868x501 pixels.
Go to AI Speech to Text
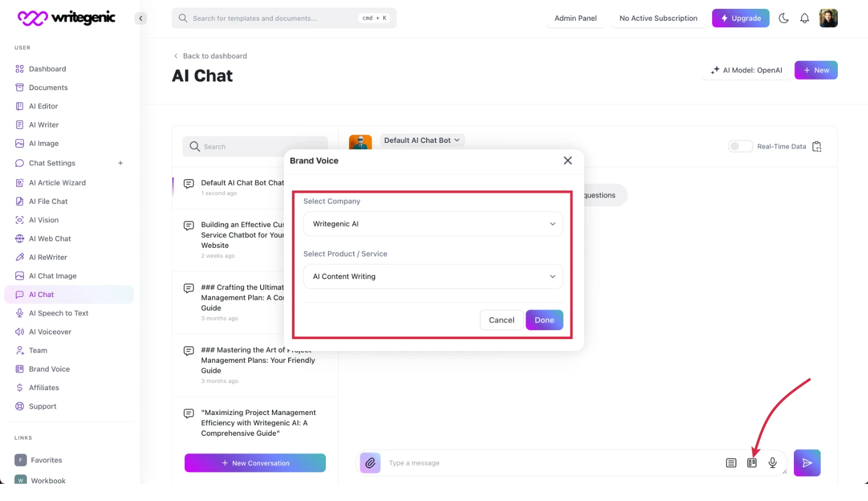point(58,313)
